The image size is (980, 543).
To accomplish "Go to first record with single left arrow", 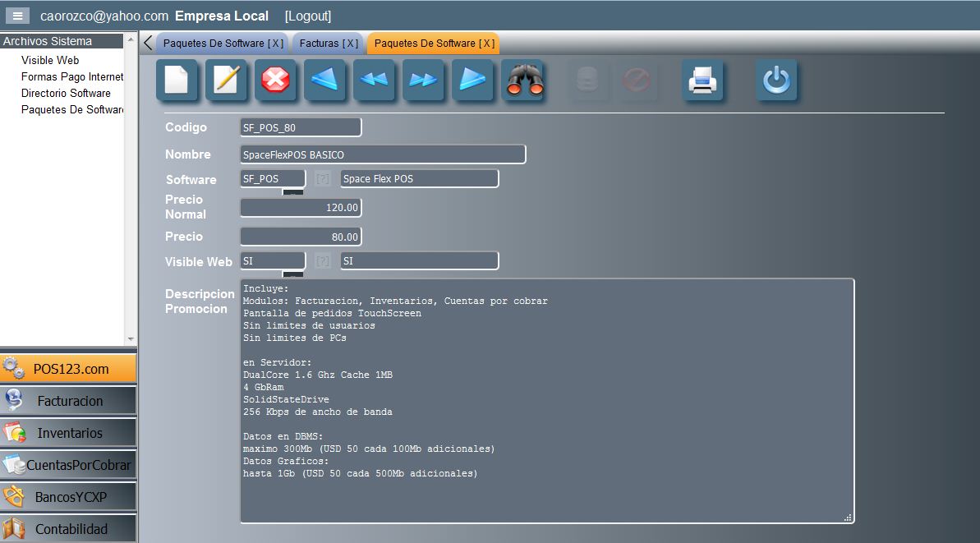I will coord(324,80).
